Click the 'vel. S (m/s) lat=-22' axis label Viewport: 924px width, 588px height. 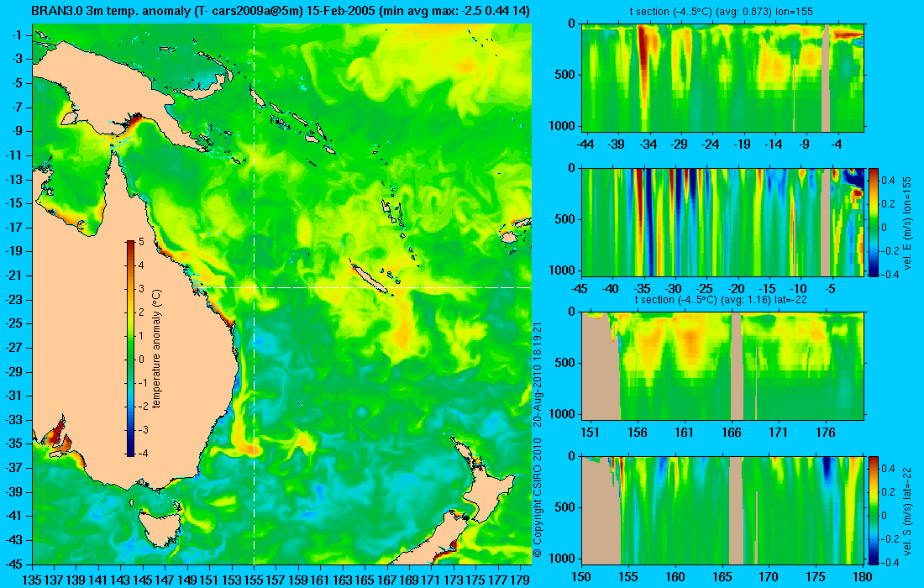[x=907, y=510]
